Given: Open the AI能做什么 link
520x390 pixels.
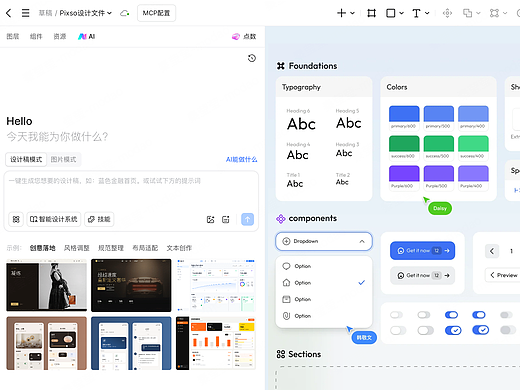Looking at the screenshot, I should click(x=242, y=159).
